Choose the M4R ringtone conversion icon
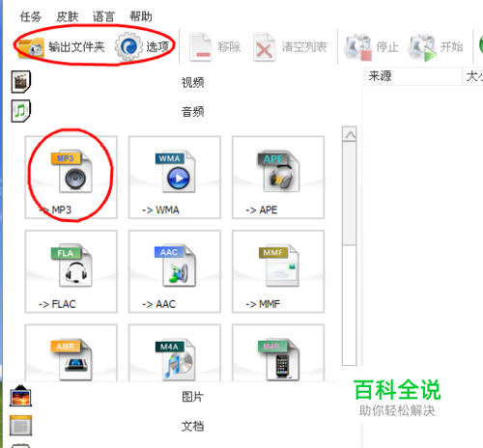Image resolution: width=483 pixels, height=448 pixels. click(278, 353)
